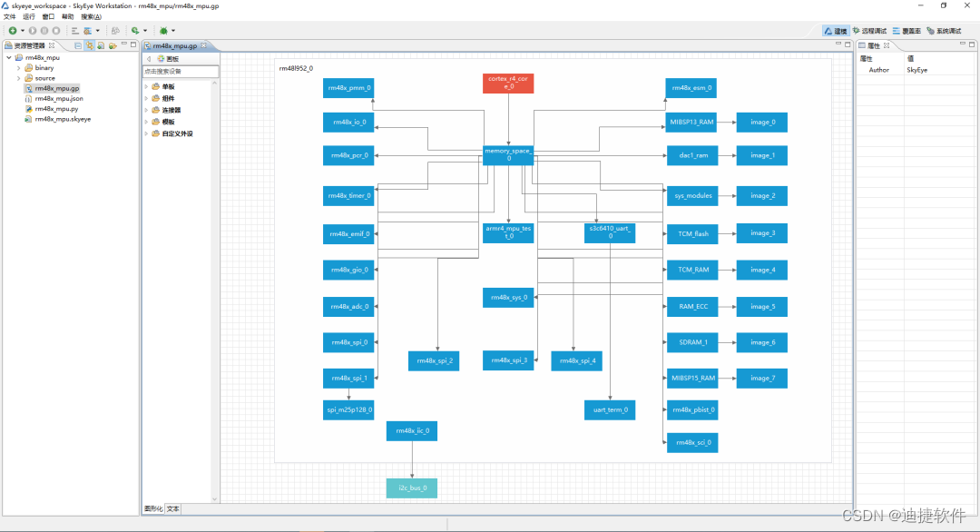The width and height of the screenshot is (980, 532).
Task: Select the rm48x_sci_0 node
Action: 692,443
